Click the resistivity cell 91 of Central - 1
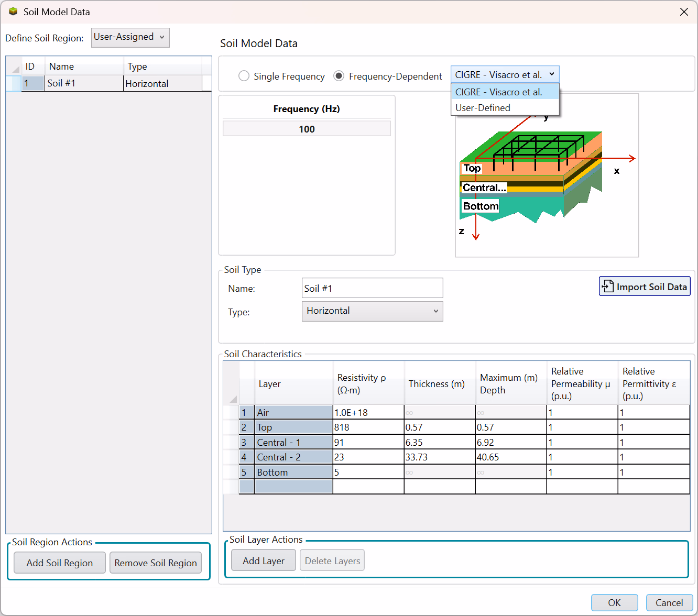The height and width of the screenshot is (616, 698). coord(368,442)
